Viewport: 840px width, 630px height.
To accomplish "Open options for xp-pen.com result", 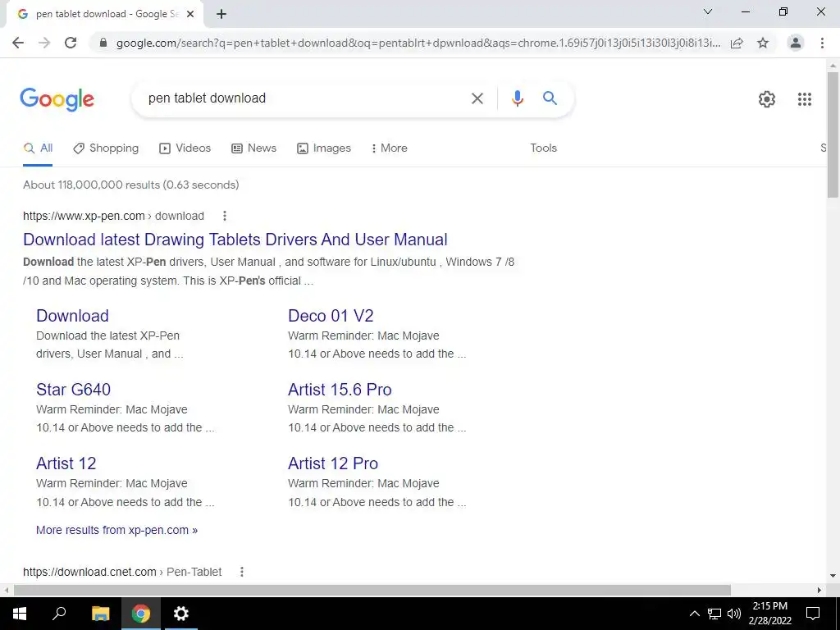I will 225,216.
